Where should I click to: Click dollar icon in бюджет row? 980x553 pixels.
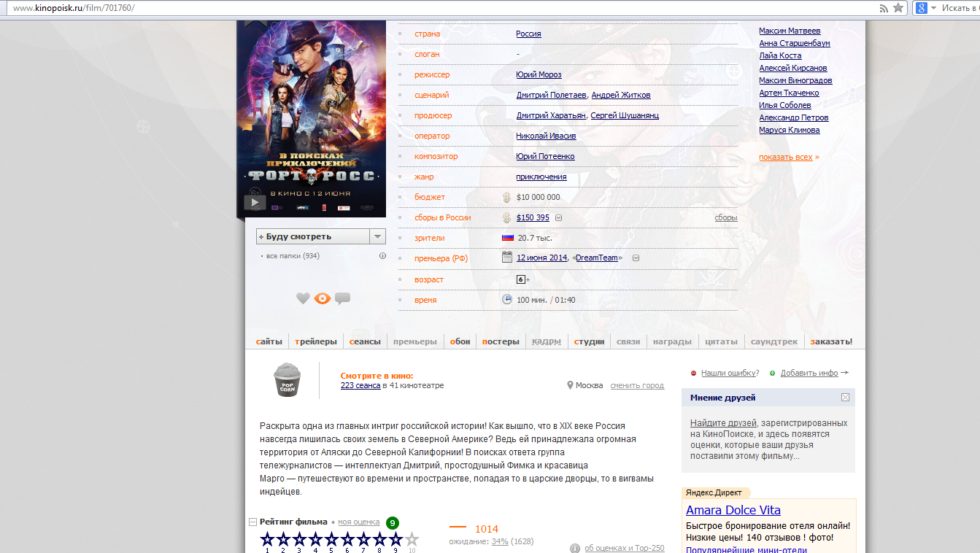point(507,197)
